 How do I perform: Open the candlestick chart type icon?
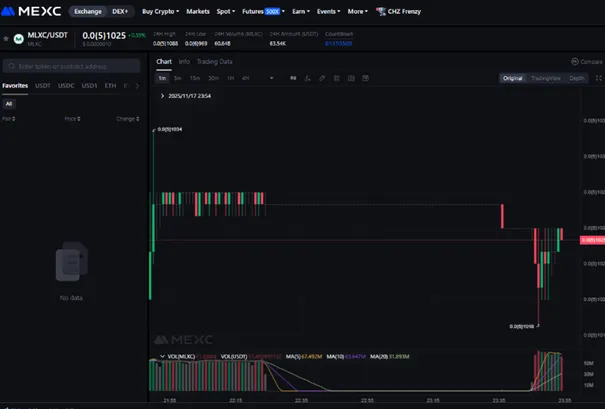pyautogui.click(x=293, y=78)
